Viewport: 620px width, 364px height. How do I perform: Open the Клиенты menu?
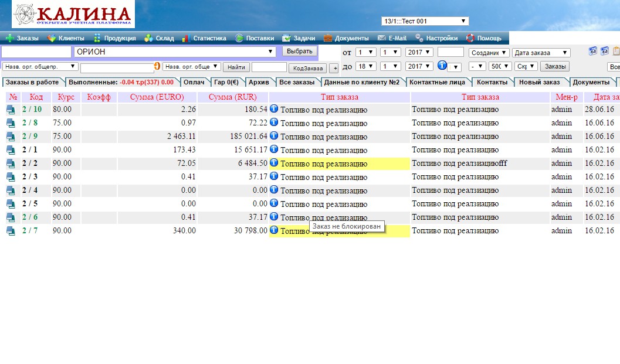(x=66, y=38)
